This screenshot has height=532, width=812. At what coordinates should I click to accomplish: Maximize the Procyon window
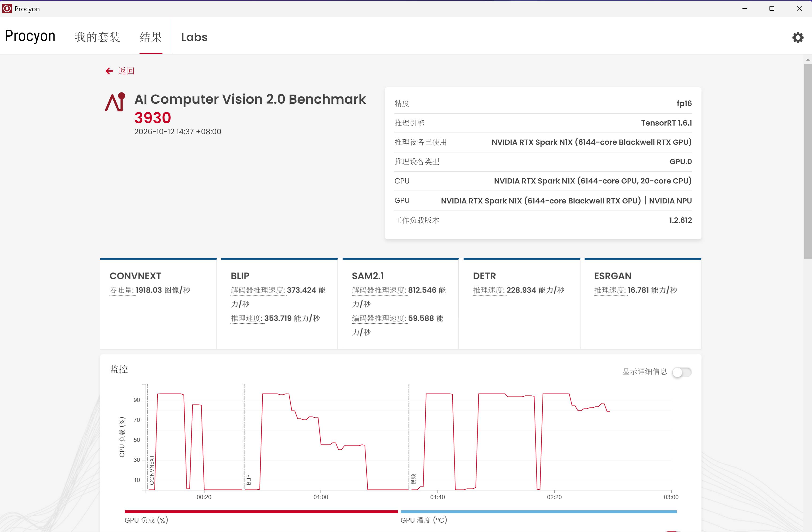[772, 8]
